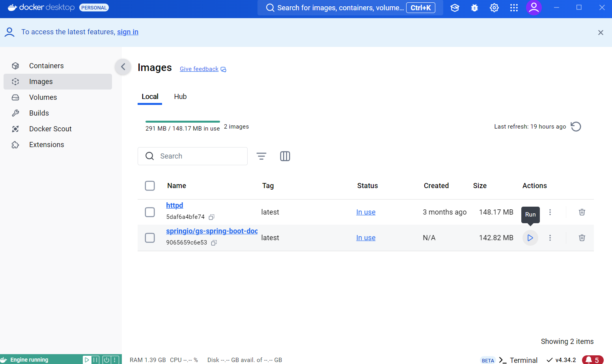The width and height of the screenshot is (612, 364).
Task: Click the version v4.34.2 indicator
Action: (x=561, y=360)
